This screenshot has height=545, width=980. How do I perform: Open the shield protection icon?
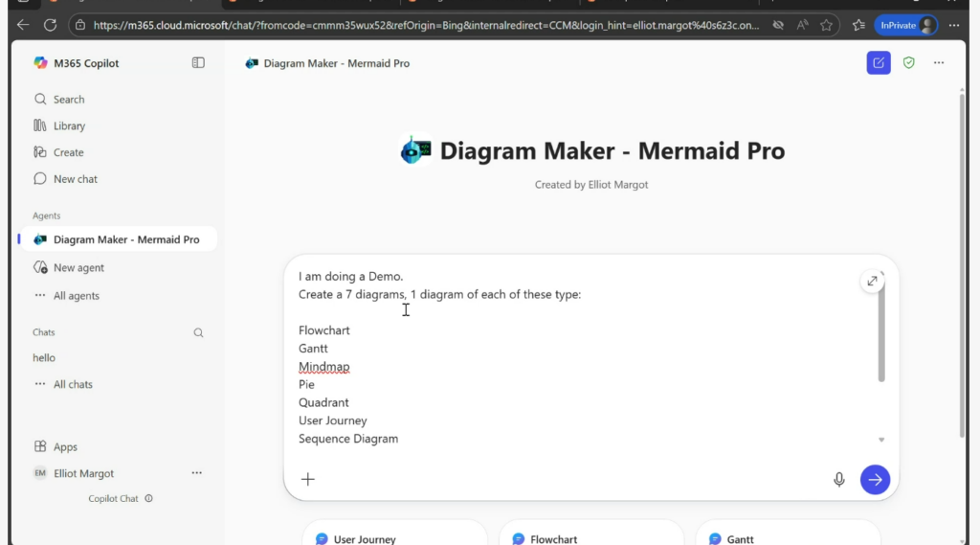(909, 62)
